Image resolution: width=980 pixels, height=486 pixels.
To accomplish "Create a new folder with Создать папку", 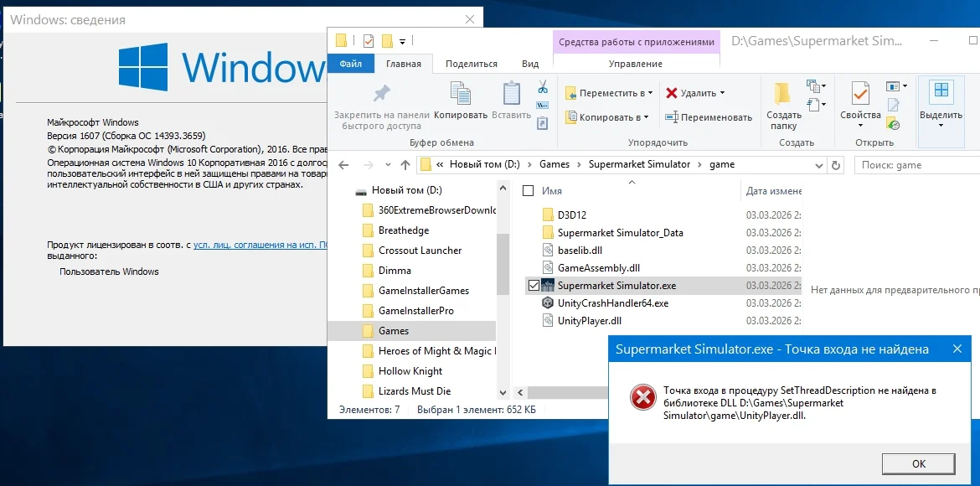I will click(783, 105).
